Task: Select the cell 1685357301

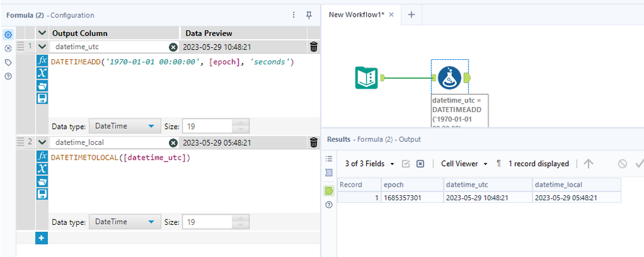Action: (x=413, y=198)
